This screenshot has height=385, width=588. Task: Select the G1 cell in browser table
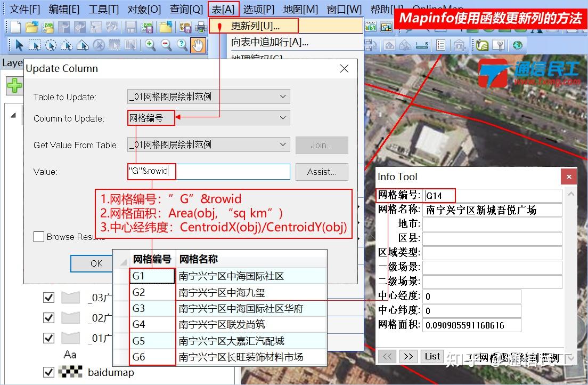click(x=152, y=276)
